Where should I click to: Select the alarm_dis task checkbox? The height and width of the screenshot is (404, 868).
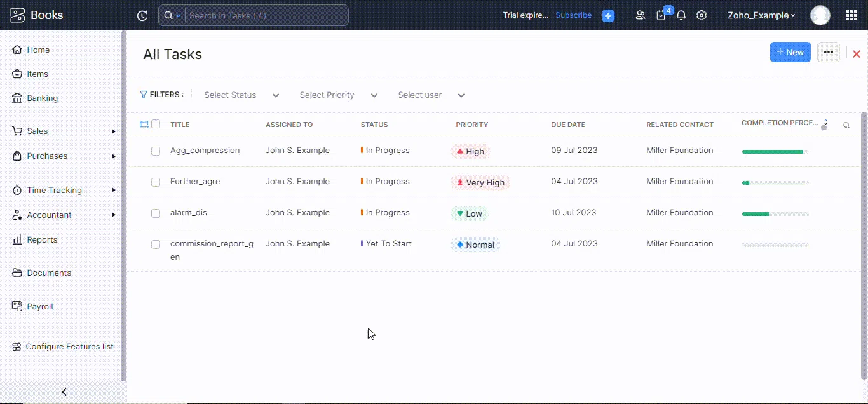tap(156, 213)
